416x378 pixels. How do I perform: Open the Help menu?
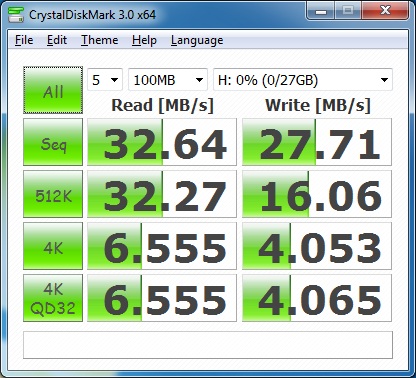144,40
